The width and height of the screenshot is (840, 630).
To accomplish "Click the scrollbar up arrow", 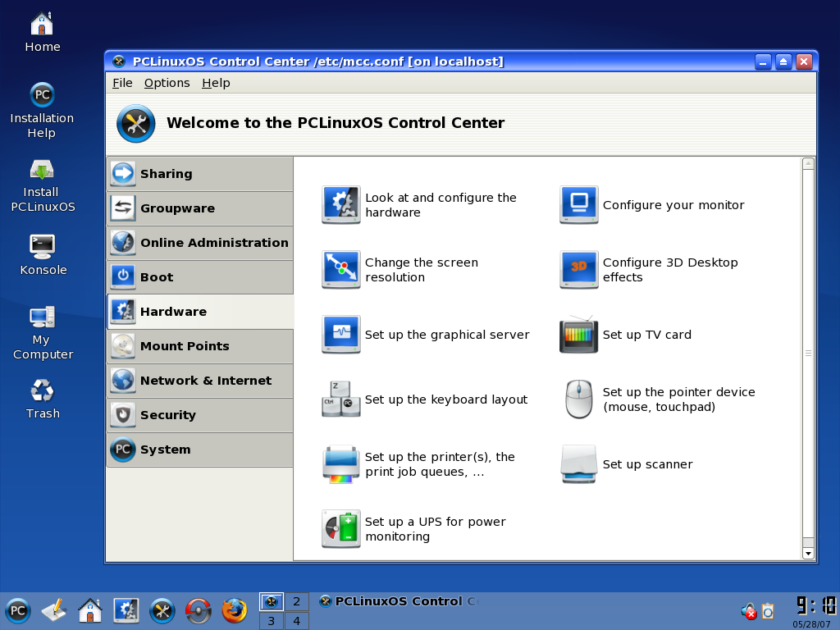I will tap(808, 163).
